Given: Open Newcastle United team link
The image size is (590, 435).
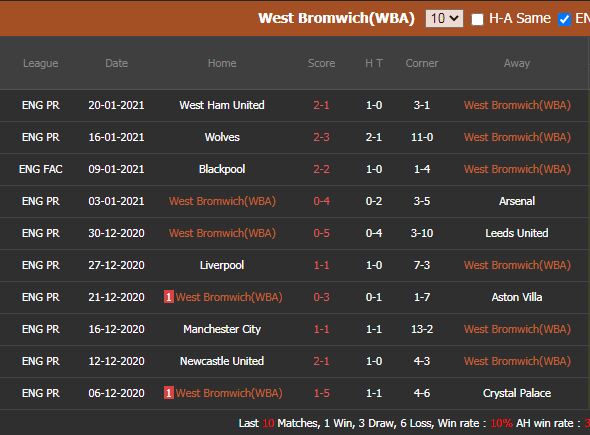Looking at the screenshot, I should click(222, 361).
